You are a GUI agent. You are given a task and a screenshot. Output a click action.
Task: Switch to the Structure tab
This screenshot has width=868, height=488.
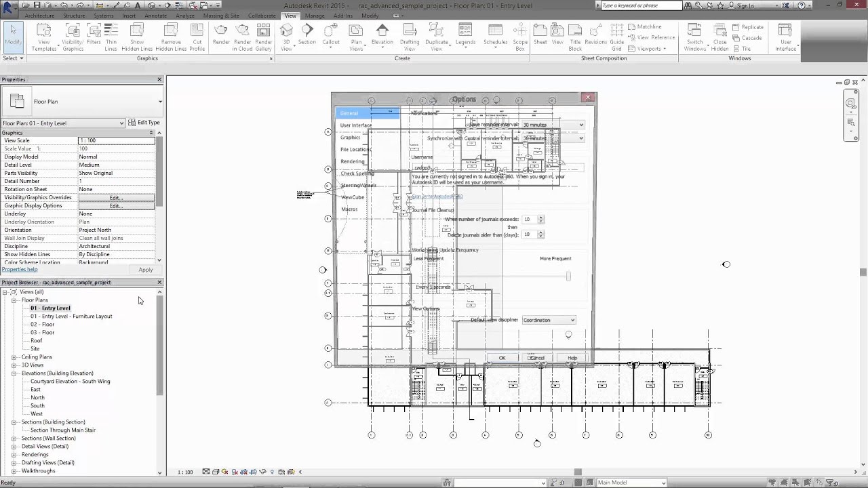tap(74, 16)
